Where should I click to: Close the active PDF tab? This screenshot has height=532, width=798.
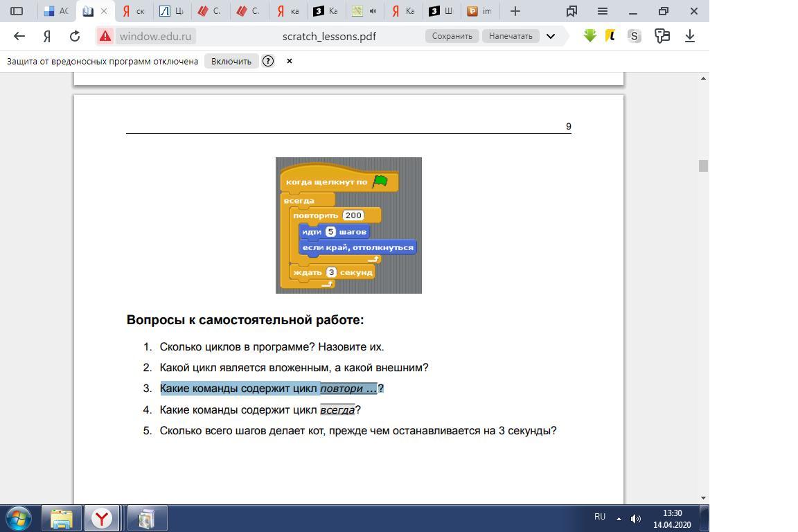(x=104, y=11)
